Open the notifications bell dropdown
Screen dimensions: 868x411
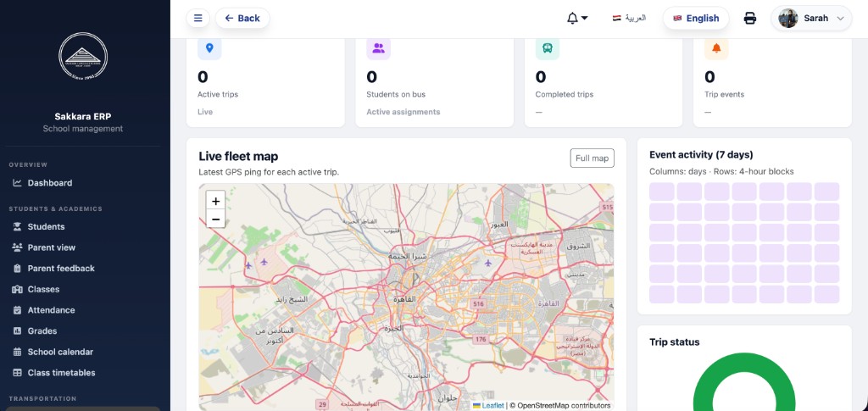(x=576, y=19)
